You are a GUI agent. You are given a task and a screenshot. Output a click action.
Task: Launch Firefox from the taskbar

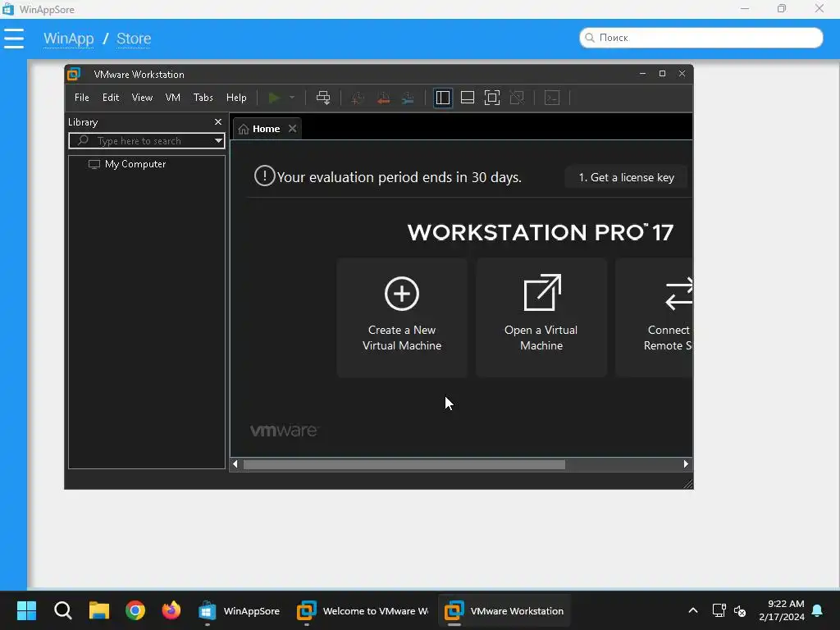171,610
